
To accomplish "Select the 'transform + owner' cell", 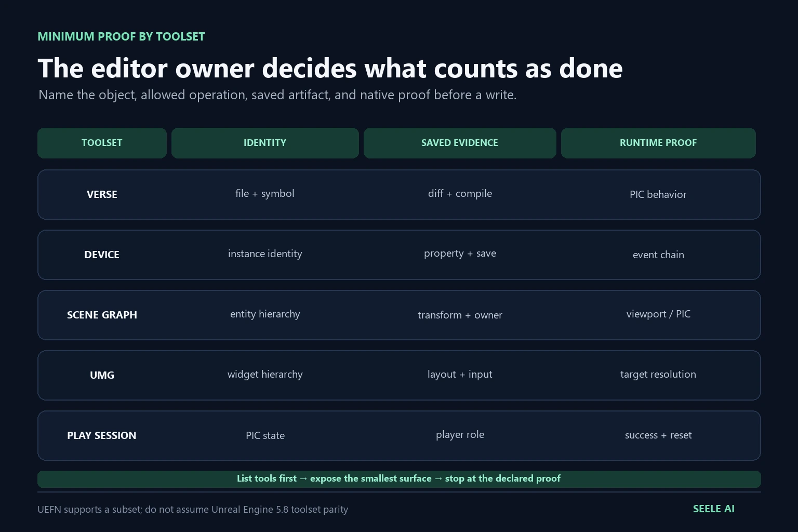I will pyautogui.click(x=460, y=315).
